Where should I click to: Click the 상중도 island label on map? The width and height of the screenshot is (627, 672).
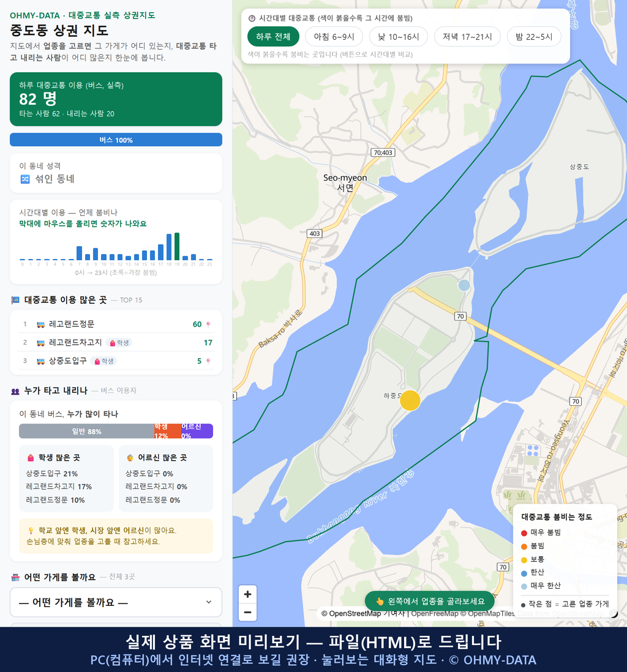point(579,166)
